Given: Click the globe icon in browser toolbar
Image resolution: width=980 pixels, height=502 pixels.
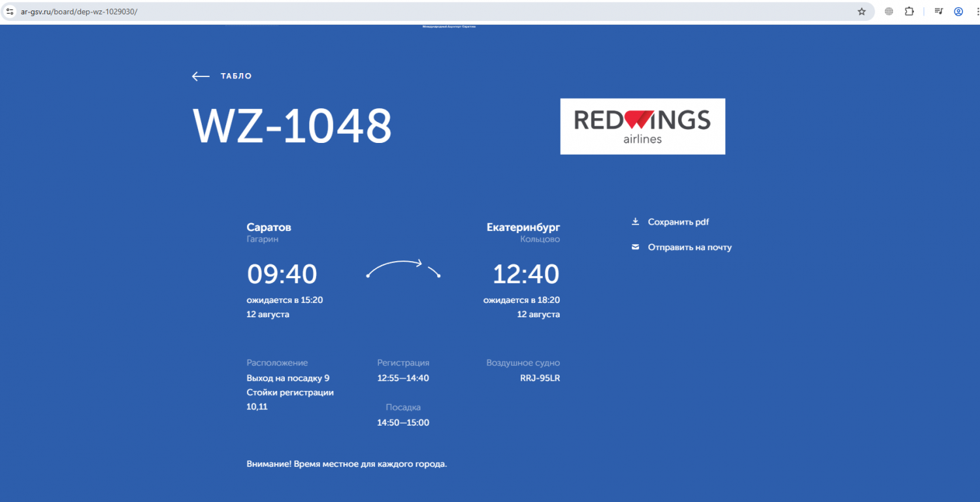Looking at the screenshot, I should coord(889,11).
